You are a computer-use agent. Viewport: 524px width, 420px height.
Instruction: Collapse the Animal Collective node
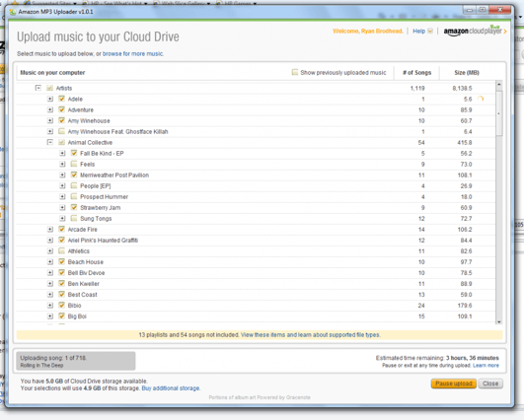[50, 142]
